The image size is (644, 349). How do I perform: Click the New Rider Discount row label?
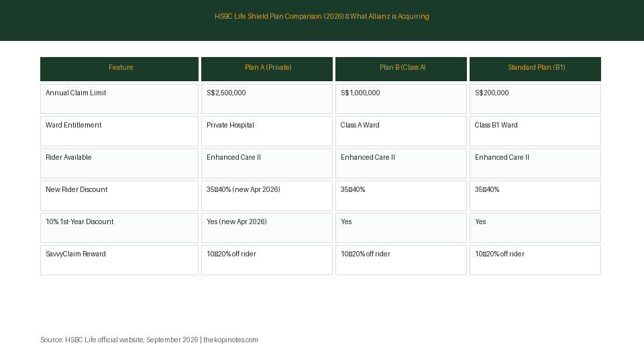pyautogui.click(x=119, y=196)
